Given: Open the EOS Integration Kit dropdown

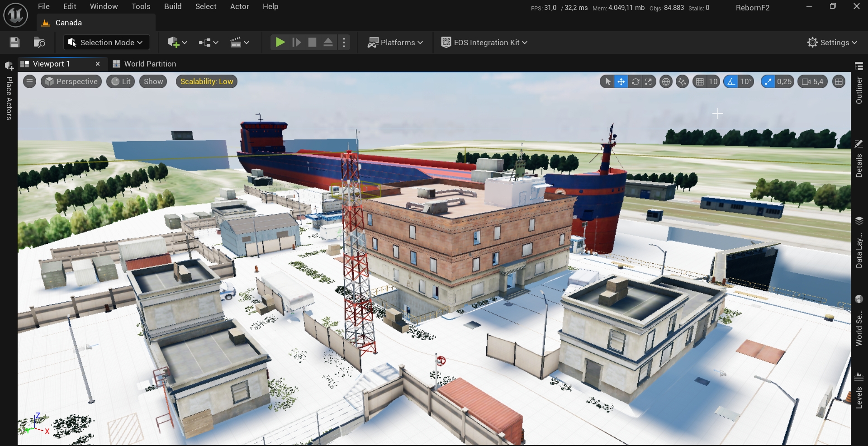Looking at the screenshot, I should pos(484,43).
